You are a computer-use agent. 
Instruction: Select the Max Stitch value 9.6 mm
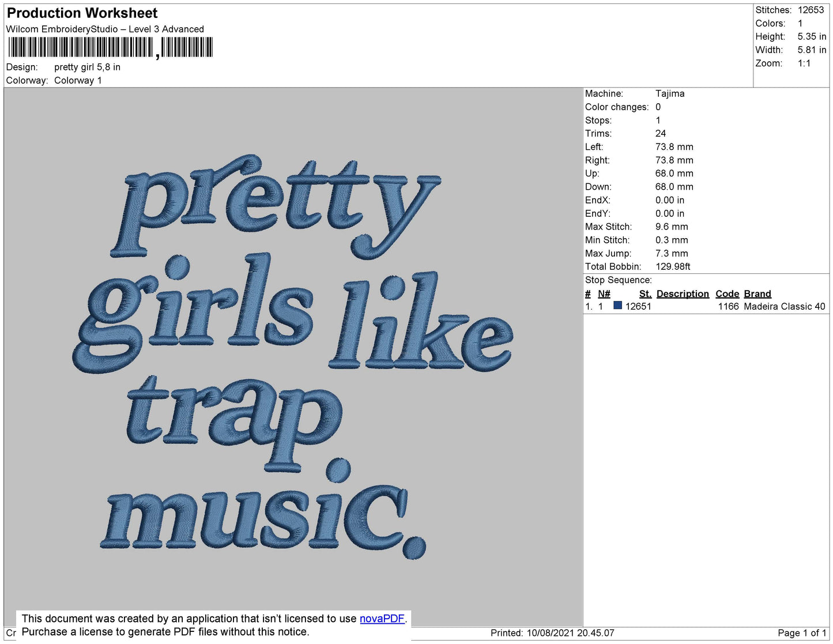(672, 227)
